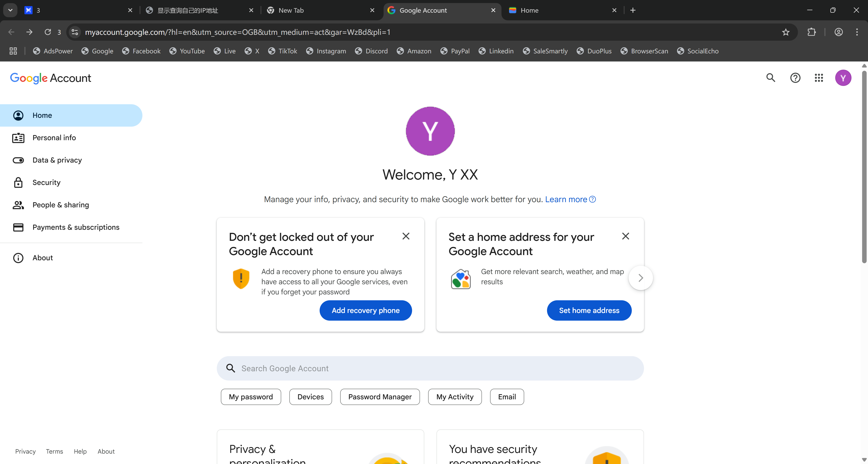Dismiss the recovery phone card
The image size is (868, 464).
pos(406,236)
